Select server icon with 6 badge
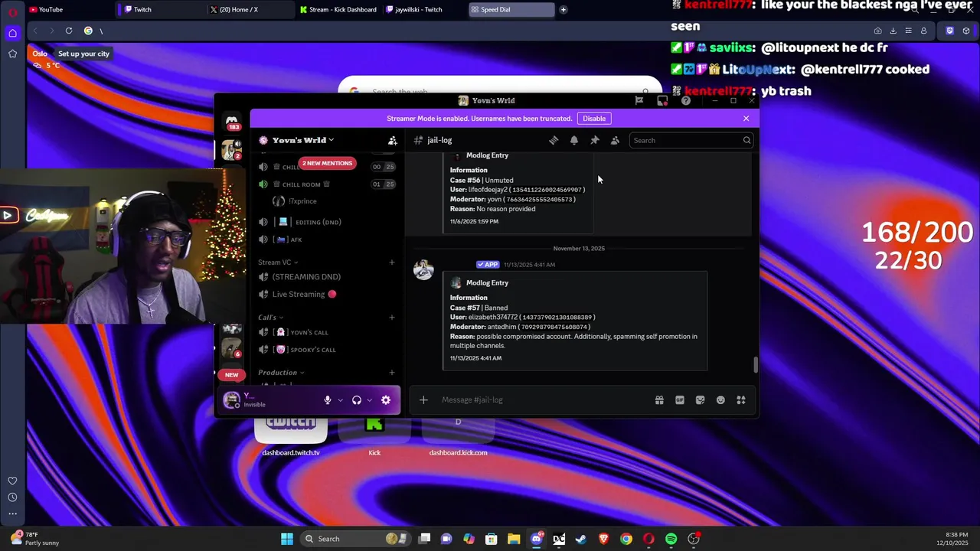 [x=231, y=348]
